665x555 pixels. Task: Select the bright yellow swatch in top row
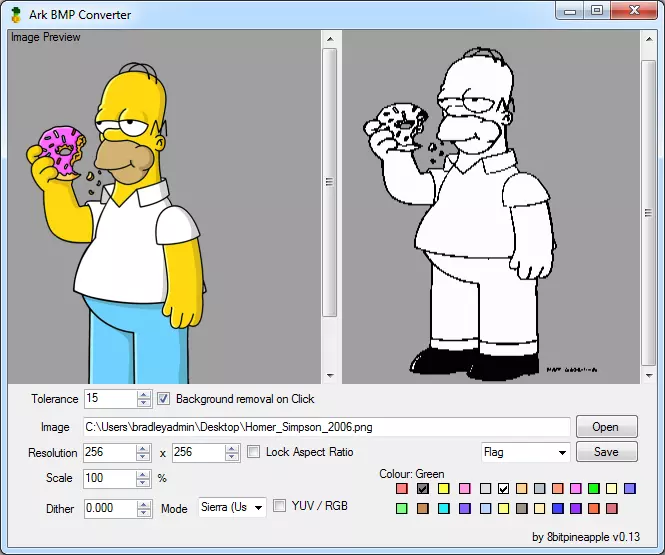click(x=444, y=488)
